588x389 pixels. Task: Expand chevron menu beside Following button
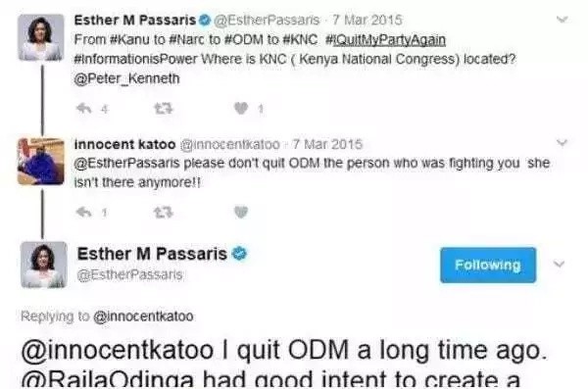pyautogui.click(x=559, y=265)
